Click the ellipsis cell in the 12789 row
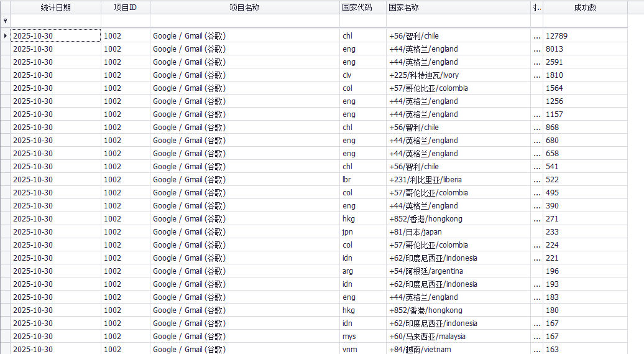The height and width of the screenshot is (354, 644). coord(537,35)
